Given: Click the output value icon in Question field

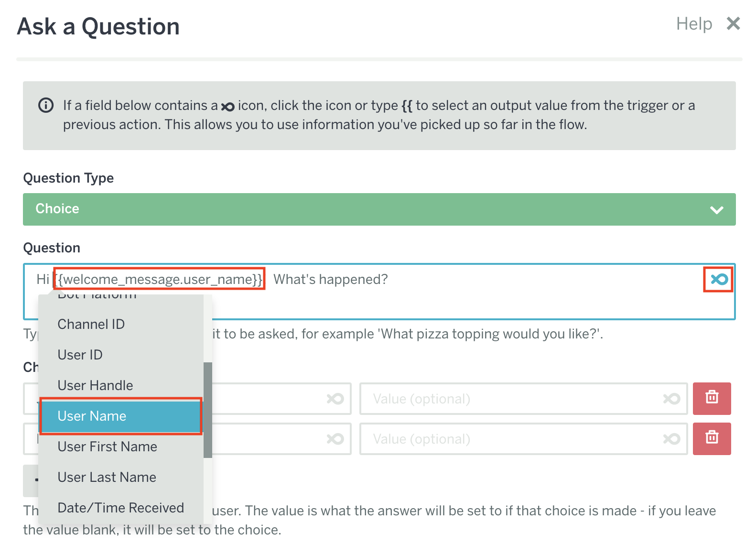Looking at the screenshot, I should [719, 279].
